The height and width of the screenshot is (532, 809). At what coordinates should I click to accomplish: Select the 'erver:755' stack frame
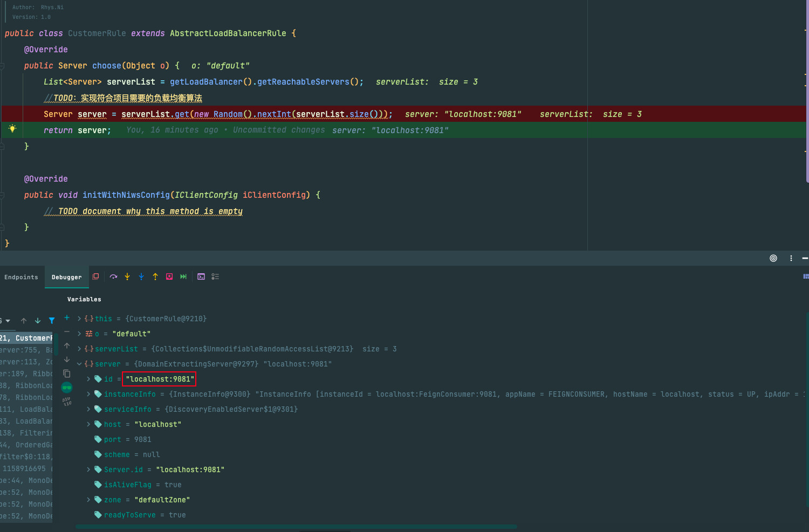click(x=26, y=350)
